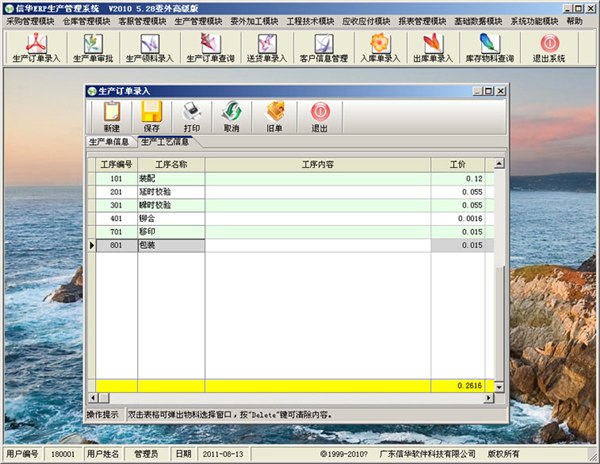Click the 工序名称 column header
Image resolution: width=600 pixels, height=464 pixels.
click(x=171, y=164)
